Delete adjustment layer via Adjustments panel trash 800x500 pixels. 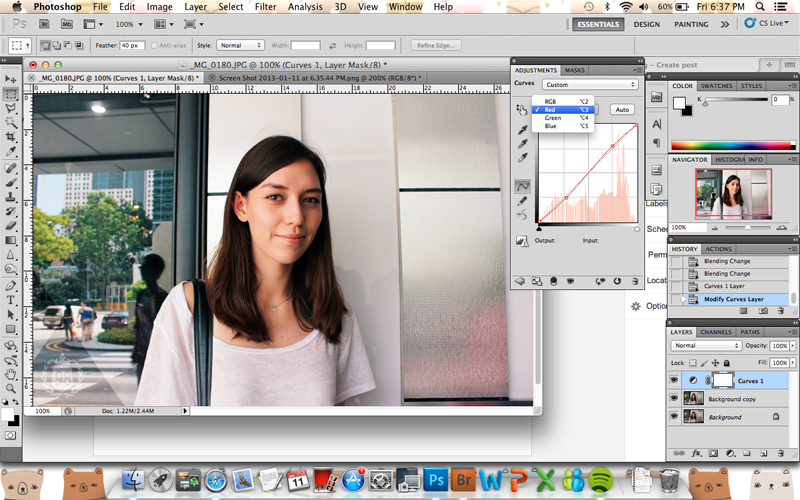tap(635, 281)
